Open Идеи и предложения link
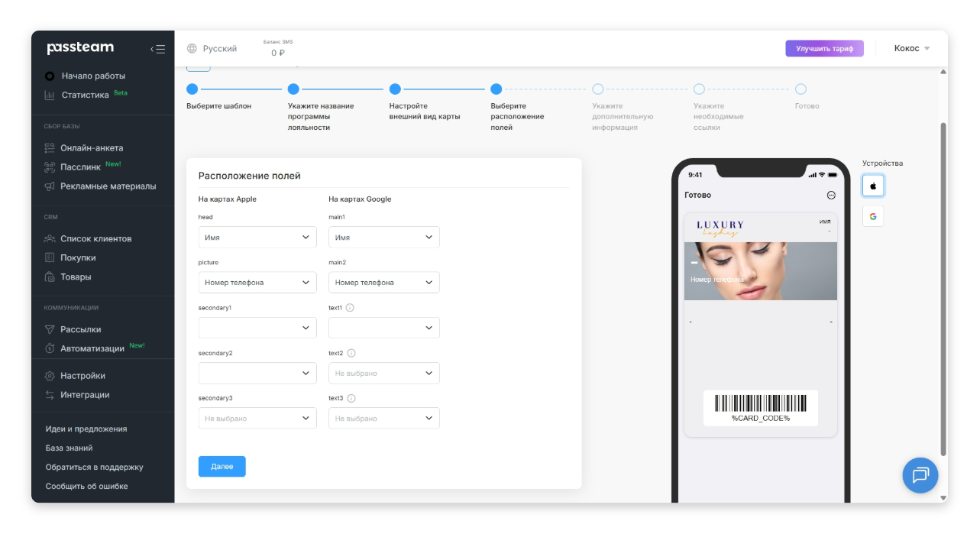The height and width of the screenshot is (534, 980). 86,429
